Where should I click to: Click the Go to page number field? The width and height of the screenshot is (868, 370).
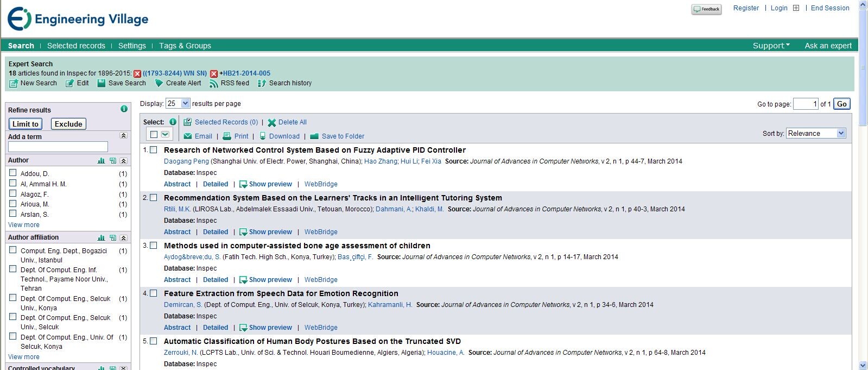click(806, 104)
